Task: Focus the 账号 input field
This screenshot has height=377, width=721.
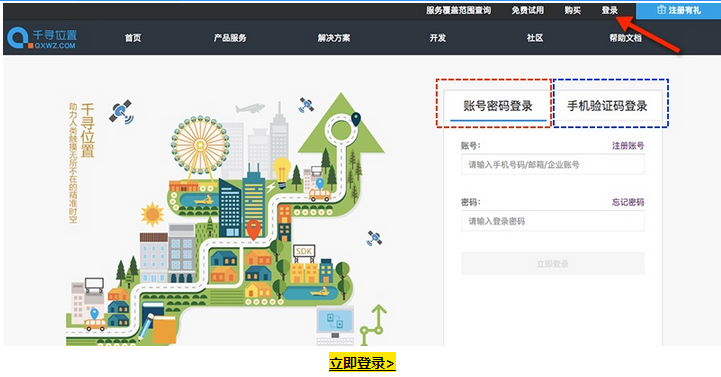Action: 553,165
